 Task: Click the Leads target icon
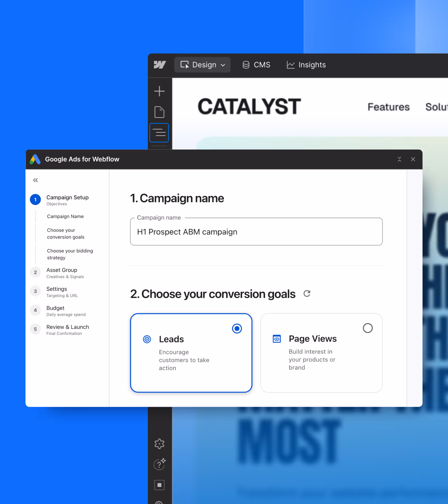[x=147, y=339]
